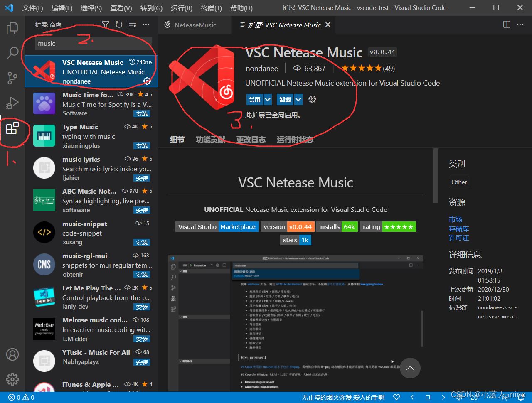This screenshot has height=403, width=532.
Task: Click the stars 1k badge
Action: click(x=296, y=240)
